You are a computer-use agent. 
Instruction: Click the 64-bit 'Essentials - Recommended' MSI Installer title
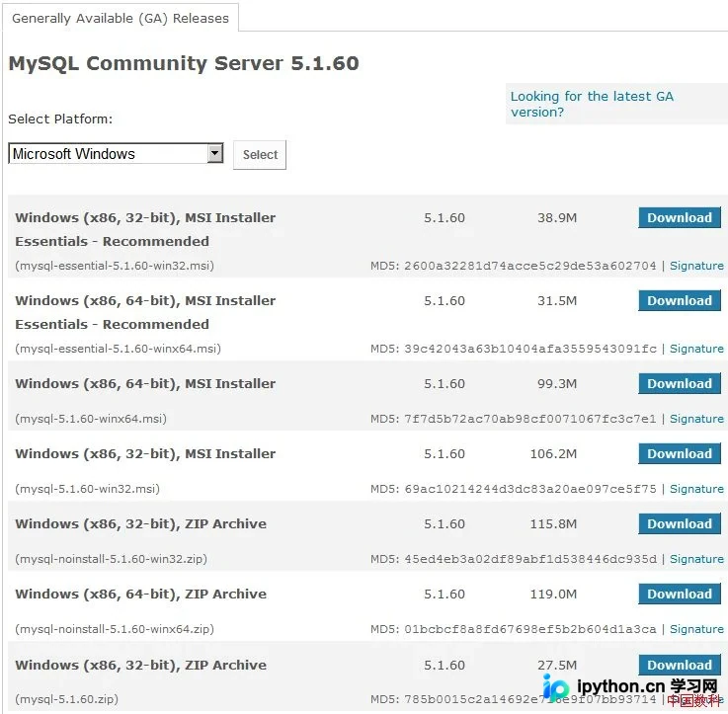coord(145,313)
